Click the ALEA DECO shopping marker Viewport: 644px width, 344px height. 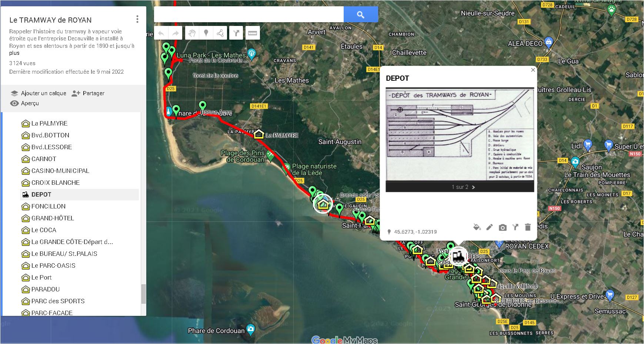point(549,42)
